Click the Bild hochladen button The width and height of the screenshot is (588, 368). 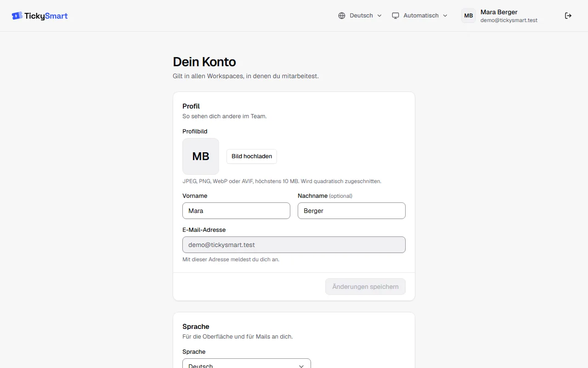pos(252,156)
